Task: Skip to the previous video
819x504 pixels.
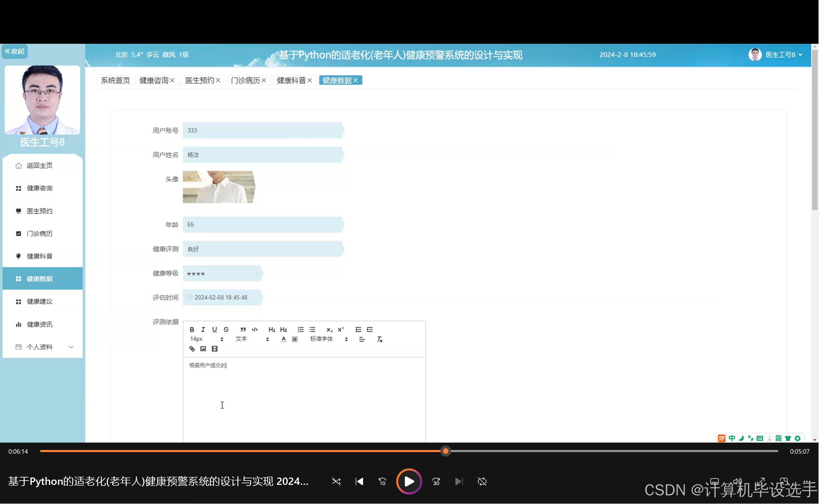Action: point(359,481)
